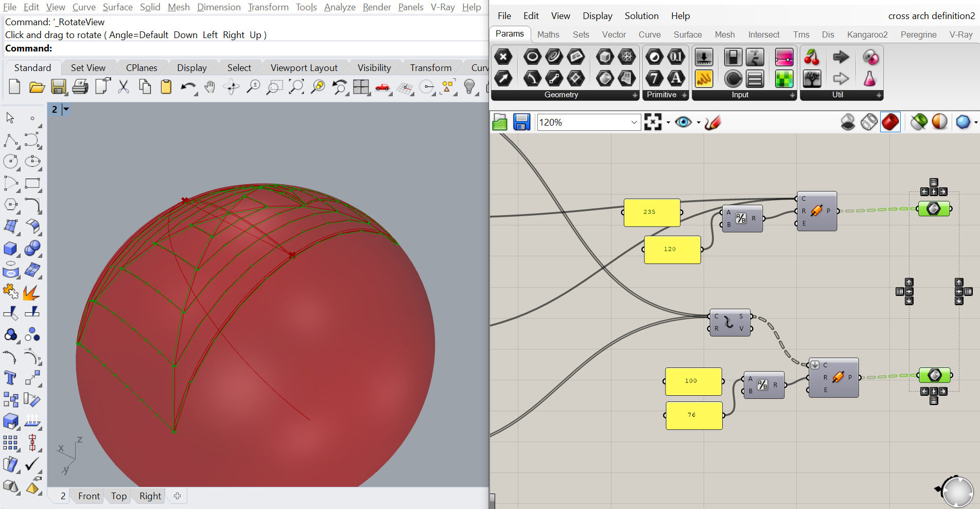Select the Circle parameter icon in Geometry

[532, 57]
